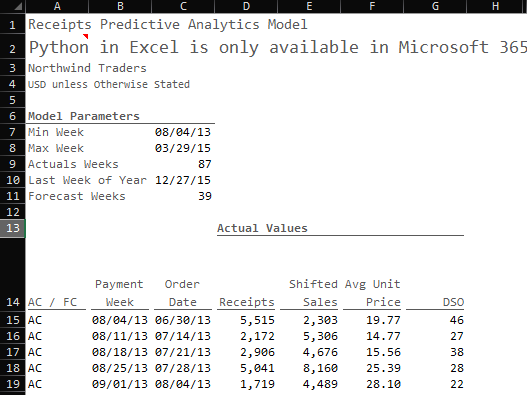Select row 7 header
The height and width of the screenshot is (395, 527).
(x=12, y=132)
